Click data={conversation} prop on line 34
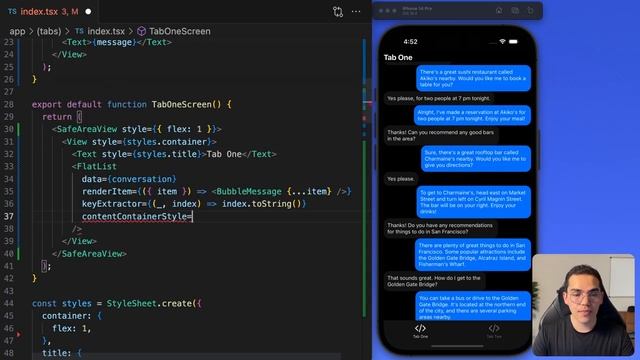640x360 pixels. point(129,179)
